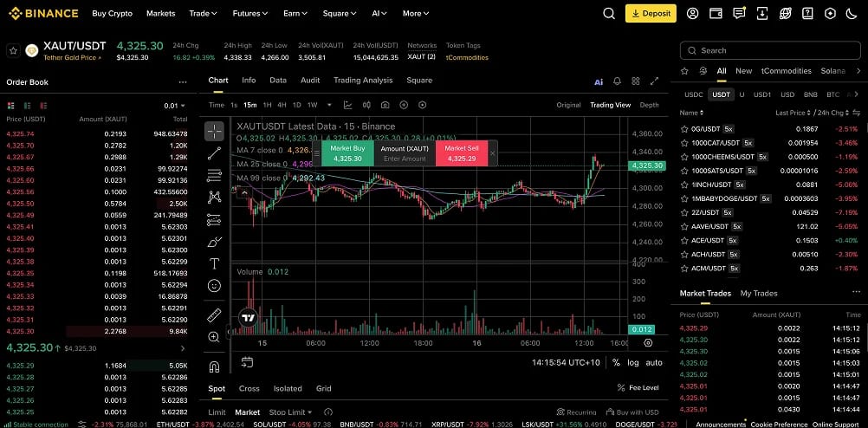Open the header search magnifier icon
Screen dimensions: 868x428
pos(609,14)
